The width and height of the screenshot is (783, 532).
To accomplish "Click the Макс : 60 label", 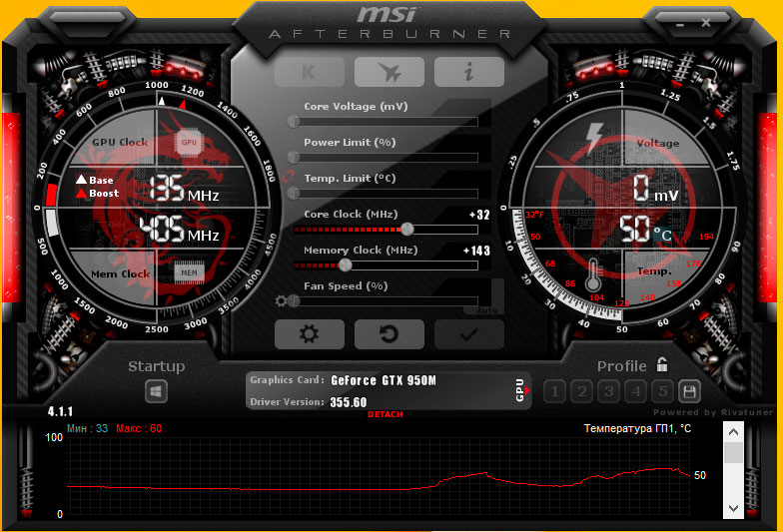I will pyautogui.click(x=139, y=428).
